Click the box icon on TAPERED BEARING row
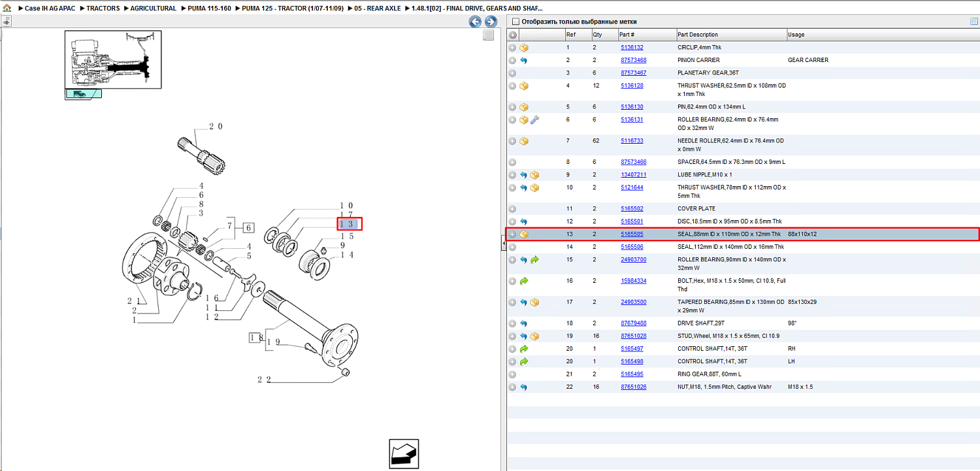Image resolution: width=980 pixels, height=471 pixels. tap(534, 302)
